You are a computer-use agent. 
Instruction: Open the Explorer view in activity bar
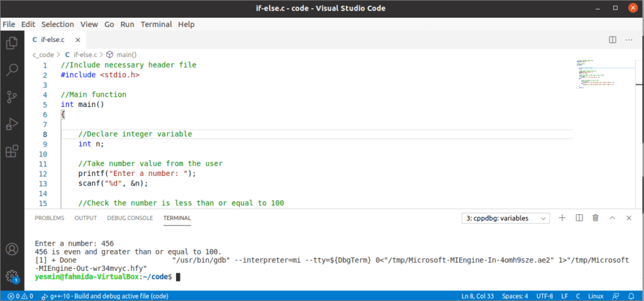[x=12, y=43]
